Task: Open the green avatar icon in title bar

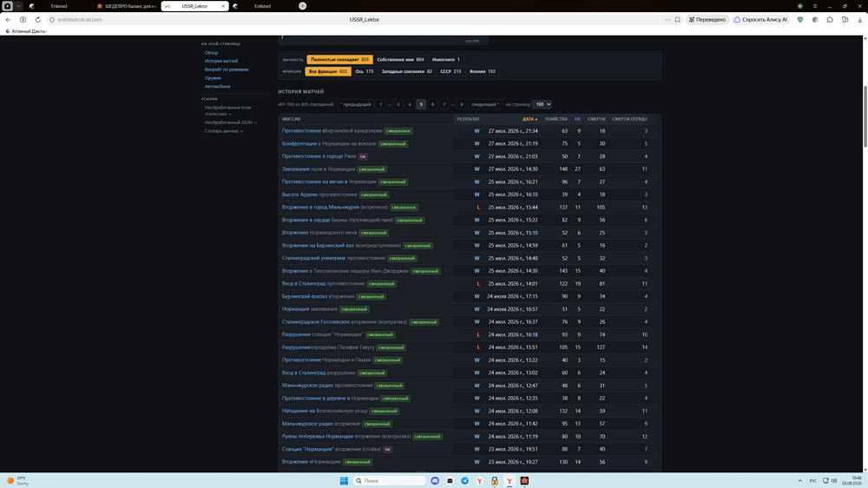Action: point(800,6)
